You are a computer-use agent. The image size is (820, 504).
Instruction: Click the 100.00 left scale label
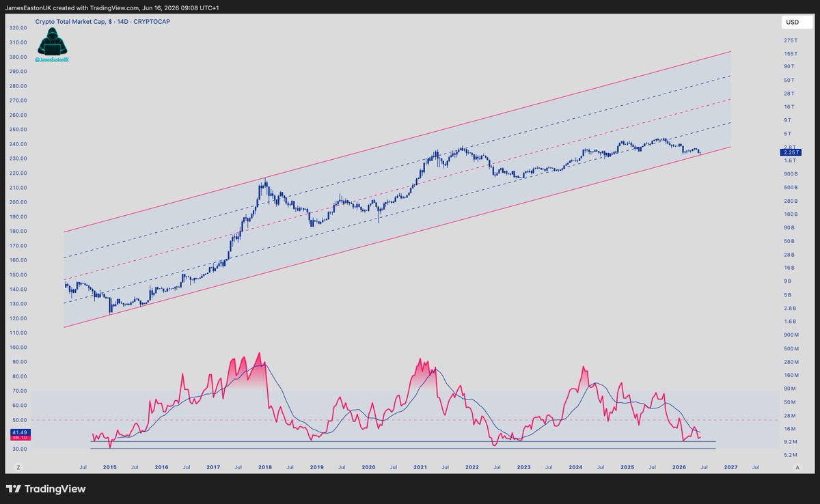(x=18, y=348)
